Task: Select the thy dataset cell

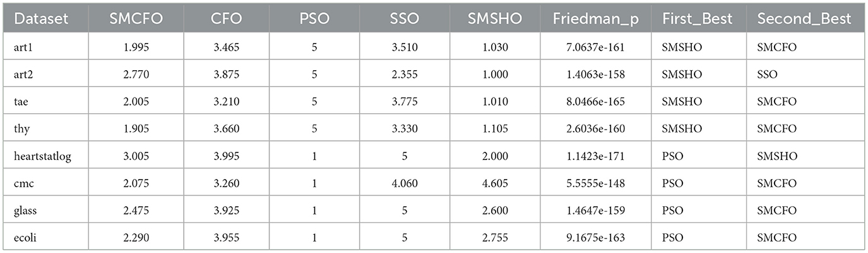Action: click(x=22, y=128)
